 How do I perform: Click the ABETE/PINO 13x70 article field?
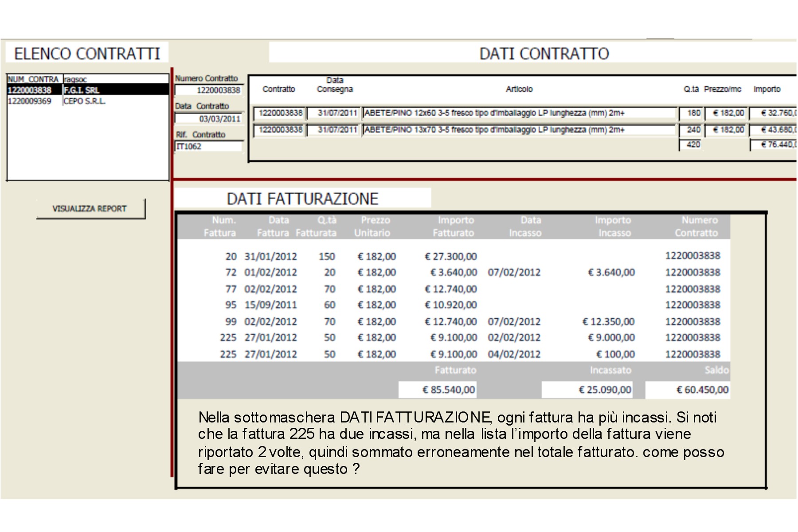coord(519,130)
